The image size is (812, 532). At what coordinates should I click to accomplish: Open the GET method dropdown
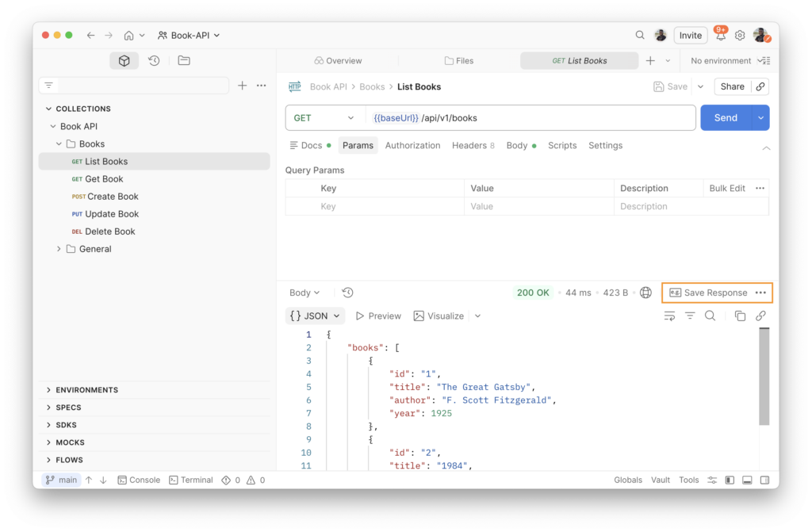click(x=324, y=118)
